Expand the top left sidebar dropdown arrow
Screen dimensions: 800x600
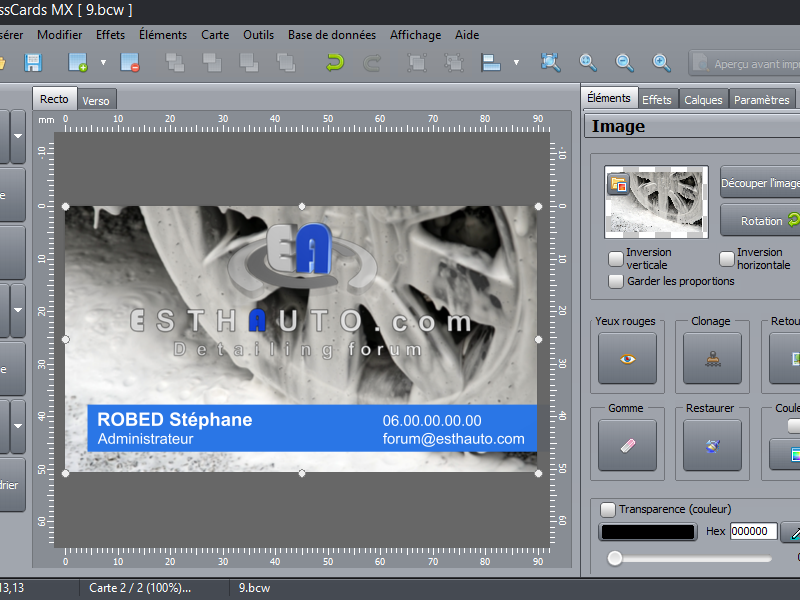18,136
